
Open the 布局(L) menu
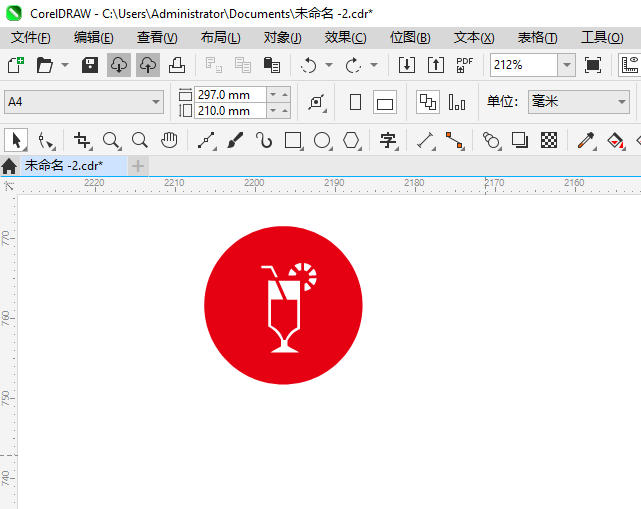[221, 38]
